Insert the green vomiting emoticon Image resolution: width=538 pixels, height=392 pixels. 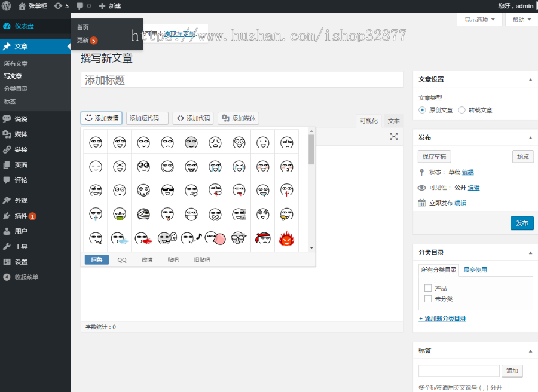(x=120, y=215)
